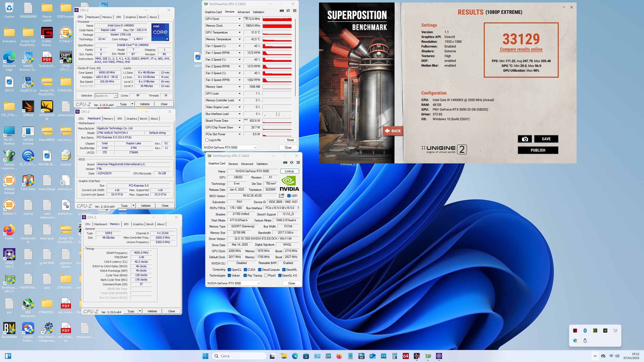Open the 3DMark Vantage desktop icon
This screenshot has height=362, width=644.
tap(9, 185)
